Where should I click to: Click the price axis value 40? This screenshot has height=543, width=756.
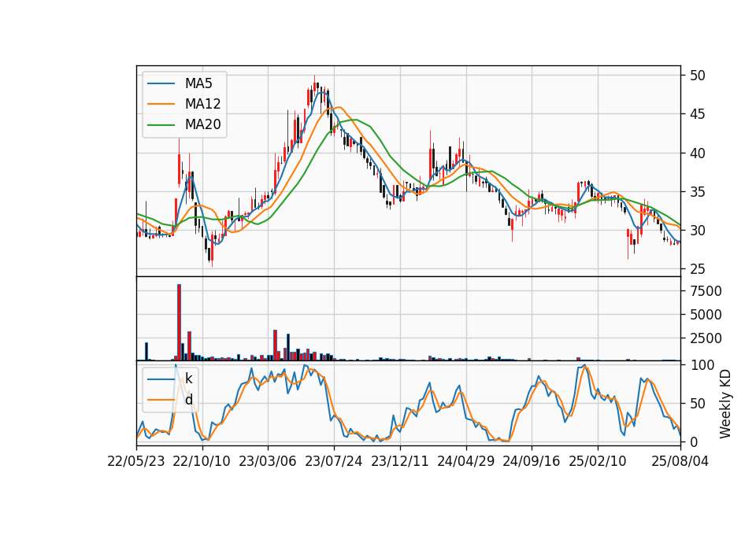(x=698, y=153)
